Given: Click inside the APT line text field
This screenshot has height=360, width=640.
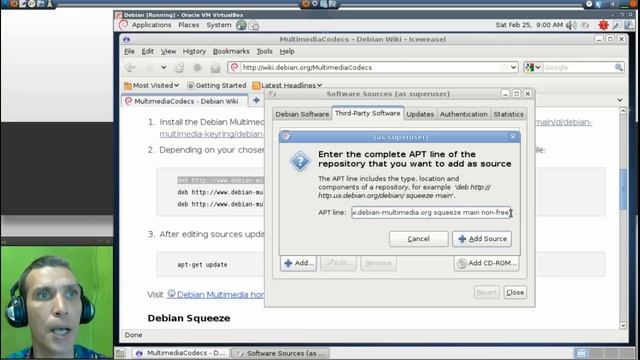Looking at the screenshot, I should point(431,213).
